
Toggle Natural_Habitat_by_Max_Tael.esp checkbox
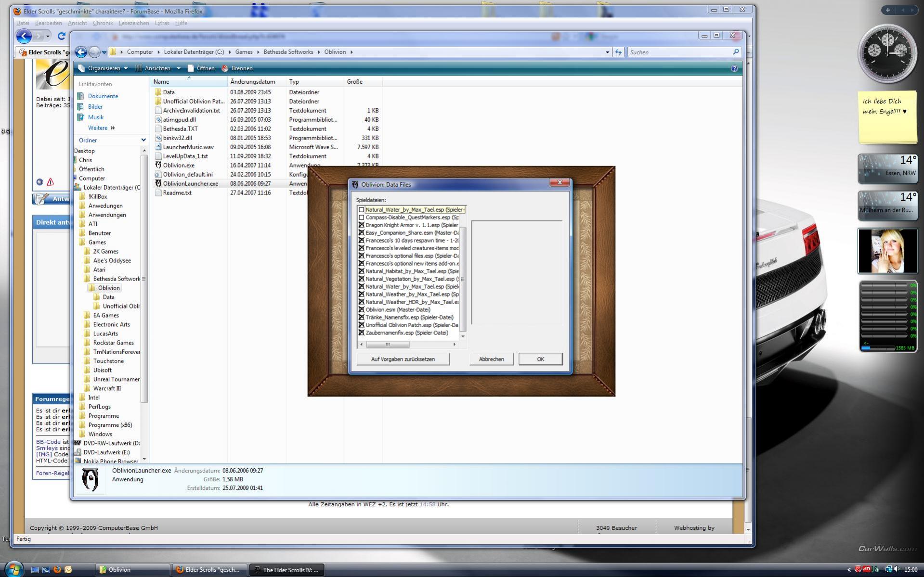361,271
